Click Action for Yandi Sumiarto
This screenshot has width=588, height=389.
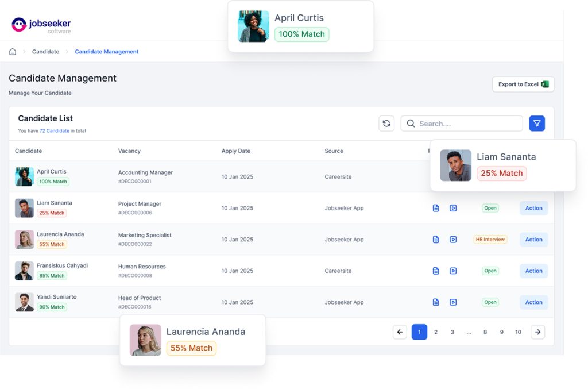coord(533,302)
